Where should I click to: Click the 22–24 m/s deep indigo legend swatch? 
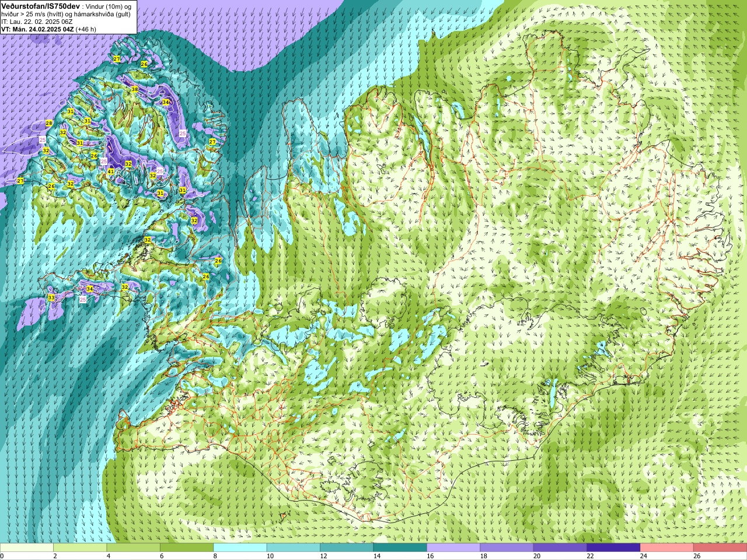click(614, 548)
